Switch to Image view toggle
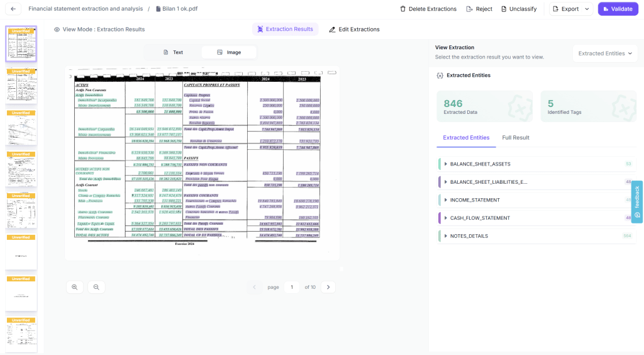644x355 pixels. tap(229, 52)
